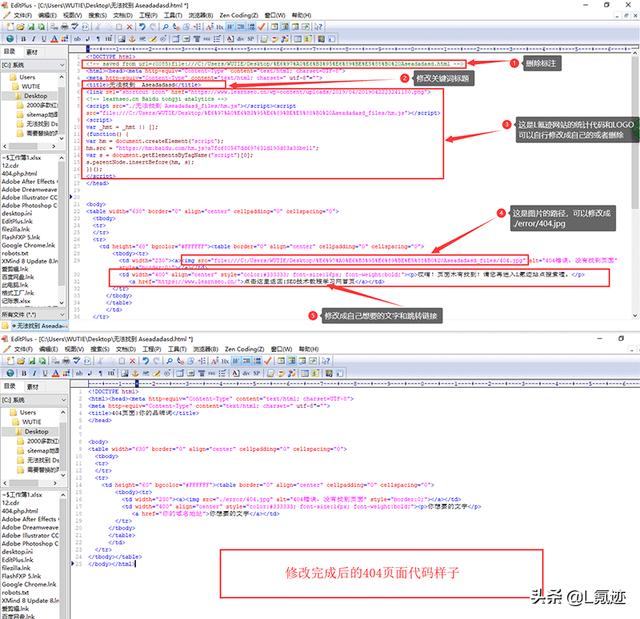Click red check mark icon in top window
This screenshot has width=640, height=619.
click(x=262, y=27)
